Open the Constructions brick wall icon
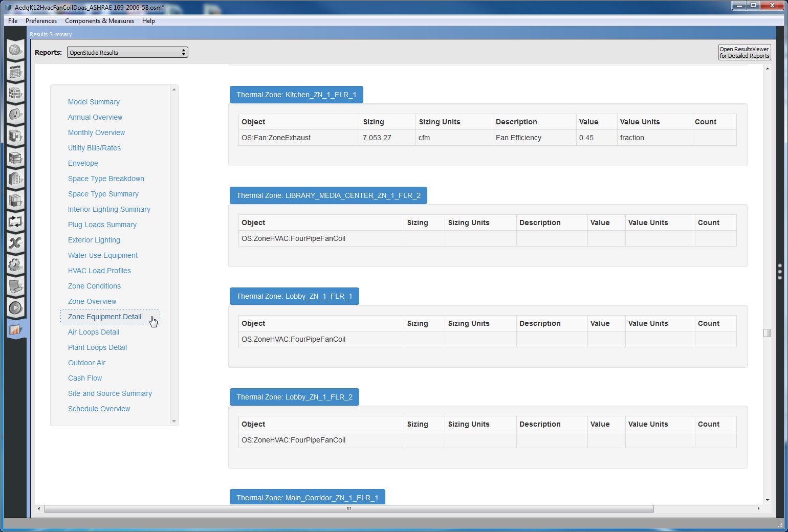 [15, 93]
